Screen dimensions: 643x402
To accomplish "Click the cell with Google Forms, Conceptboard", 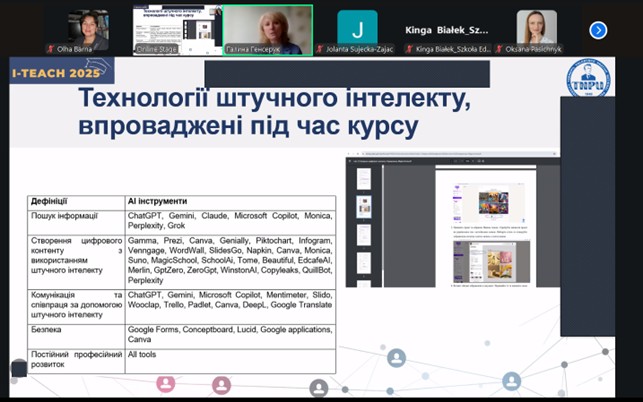I will [x=230, y=337].
